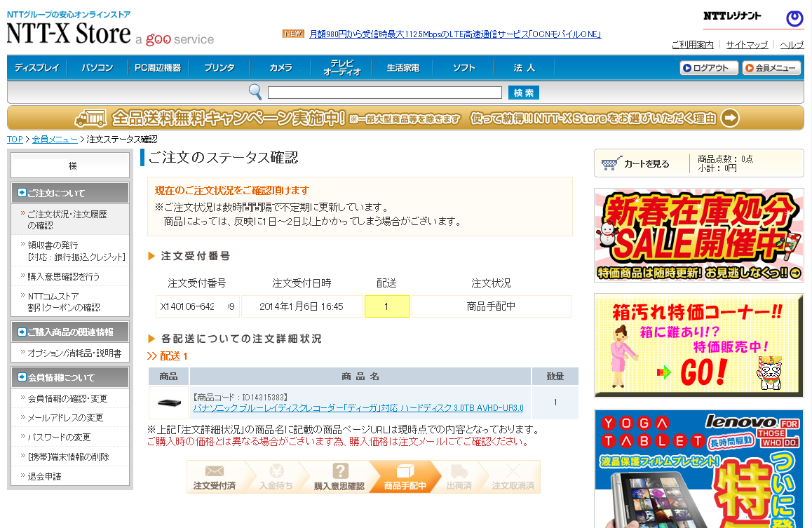Open NTTコムストア割引クーポンの確認 in sidebar
Screen dimensions: 812x528
[70, 302]
